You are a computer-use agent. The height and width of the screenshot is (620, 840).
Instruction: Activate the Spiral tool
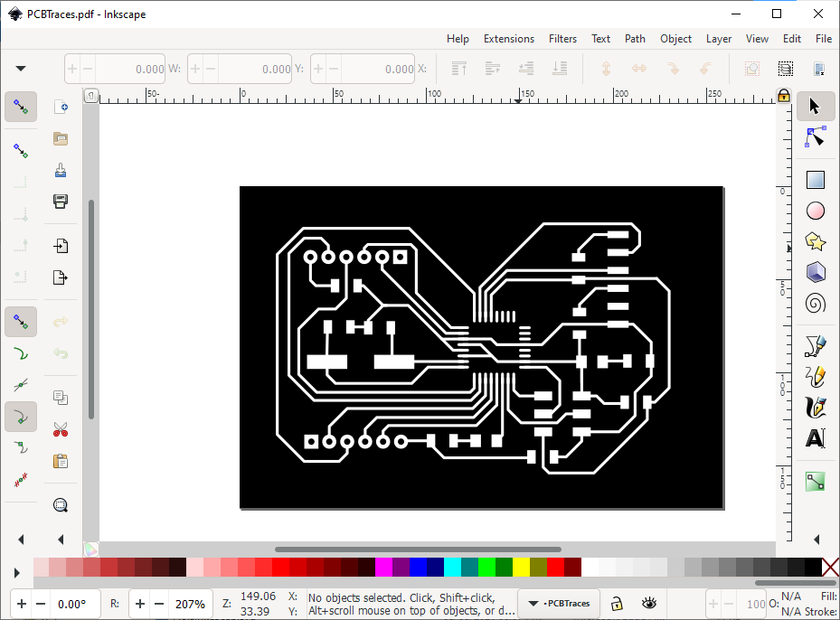[x=815, y=304]
